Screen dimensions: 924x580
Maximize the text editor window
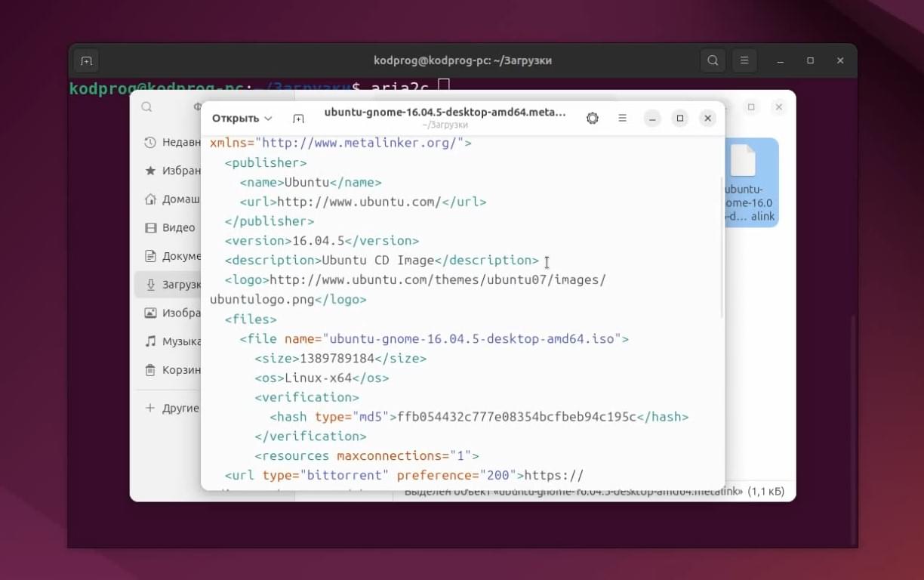[680, 119]
